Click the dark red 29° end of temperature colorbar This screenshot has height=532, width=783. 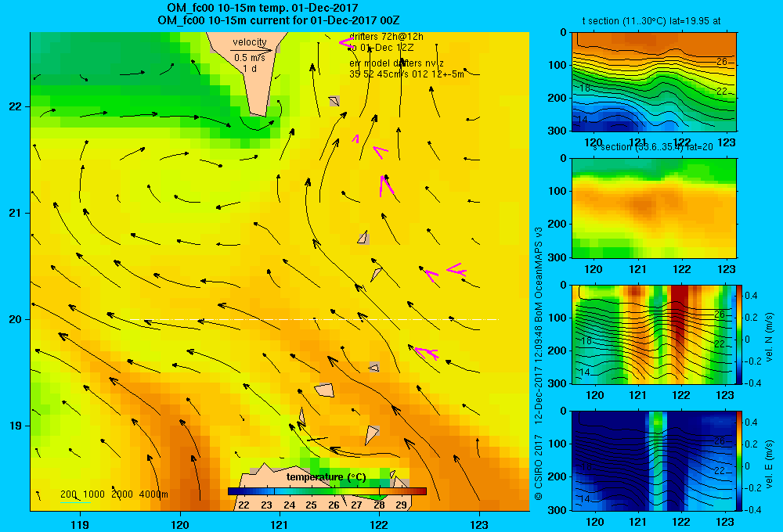418,491
